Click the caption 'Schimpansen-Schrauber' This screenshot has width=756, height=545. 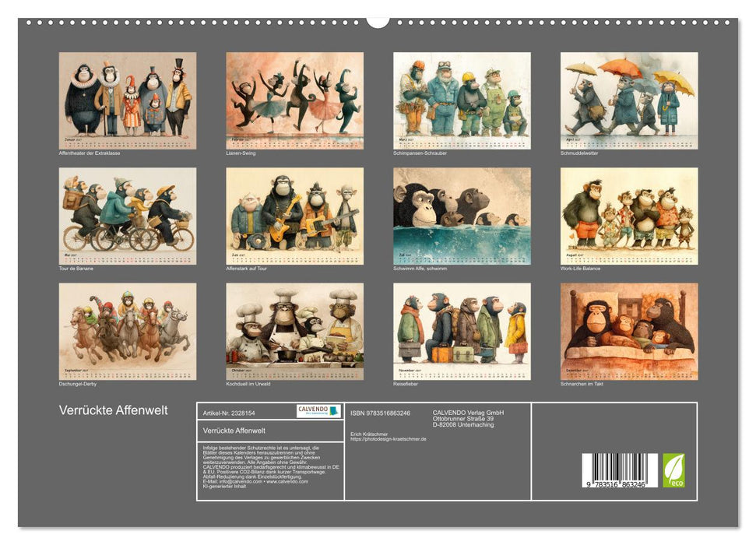click(420, 153)
